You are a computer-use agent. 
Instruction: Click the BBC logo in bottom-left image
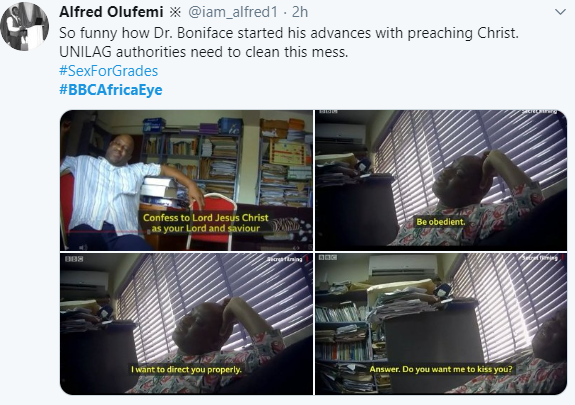[x=74, y=259]
